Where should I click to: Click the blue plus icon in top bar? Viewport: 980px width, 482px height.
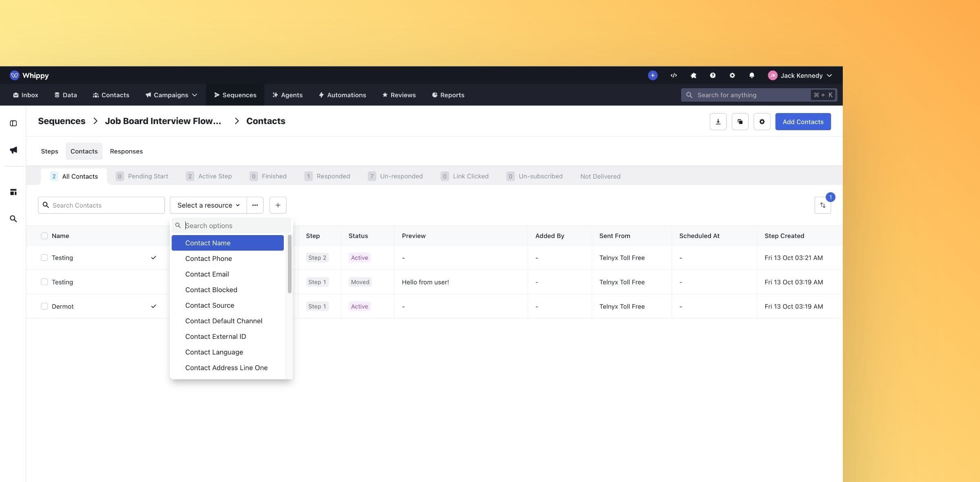[653, 75]
